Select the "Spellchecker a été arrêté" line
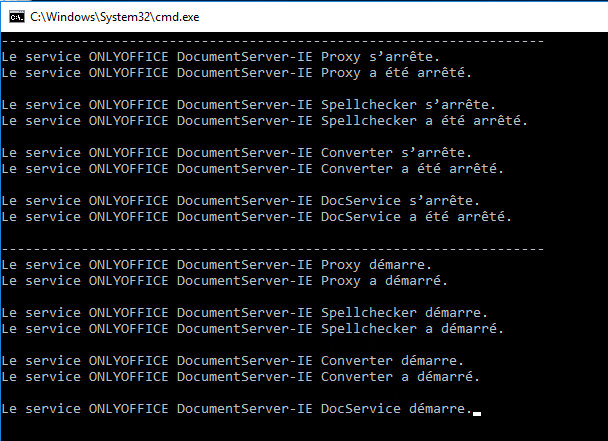 point(265,121)
